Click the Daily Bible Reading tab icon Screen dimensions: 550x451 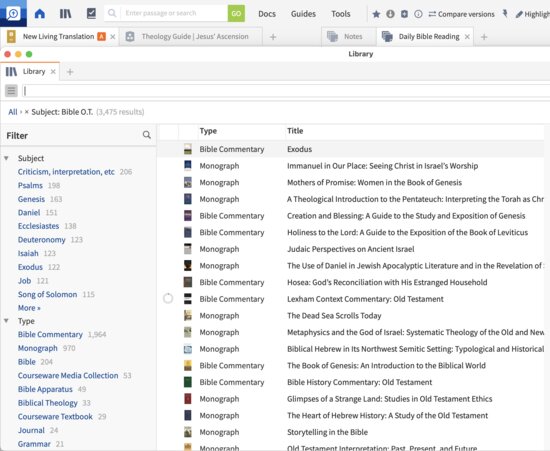(x=387, y=36)
